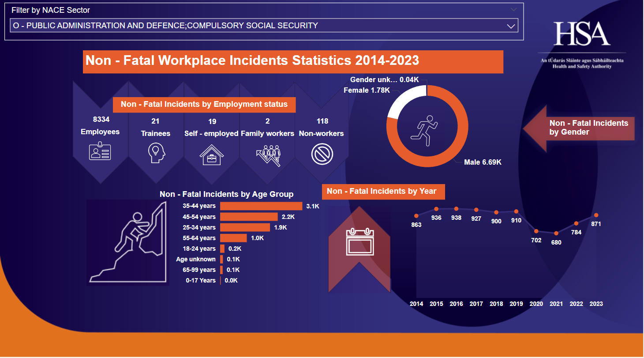Click the 2021 data point showing 680
This screenshot has height=358, width=644.
click(556, 233)
